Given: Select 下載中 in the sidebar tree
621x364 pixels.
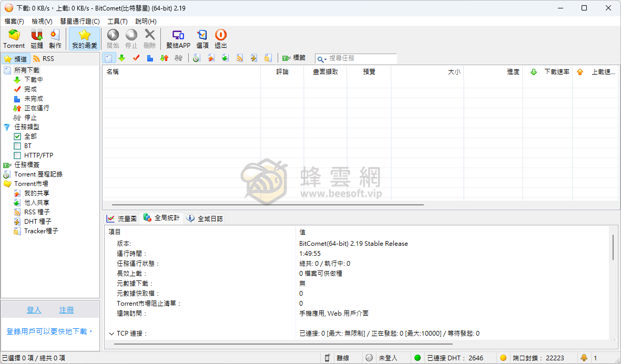Looking at the screenshot, I should coord(34,79).
